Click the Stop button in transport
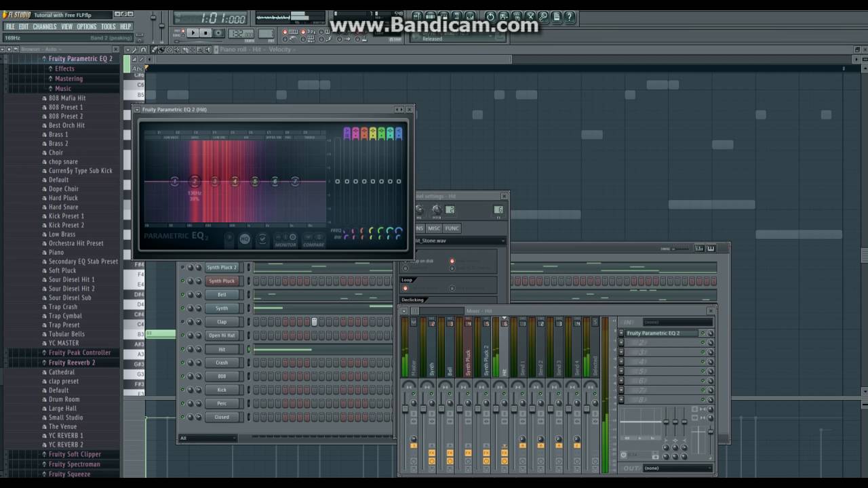868x488 pixels. (x=205, y=33)
